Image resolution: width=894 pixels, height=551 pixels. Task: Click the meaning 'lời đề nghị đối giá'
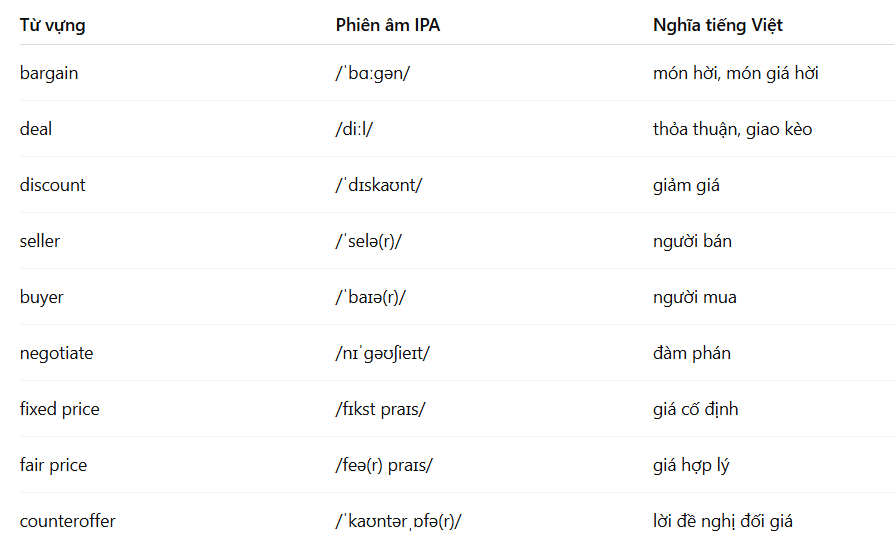723,521
